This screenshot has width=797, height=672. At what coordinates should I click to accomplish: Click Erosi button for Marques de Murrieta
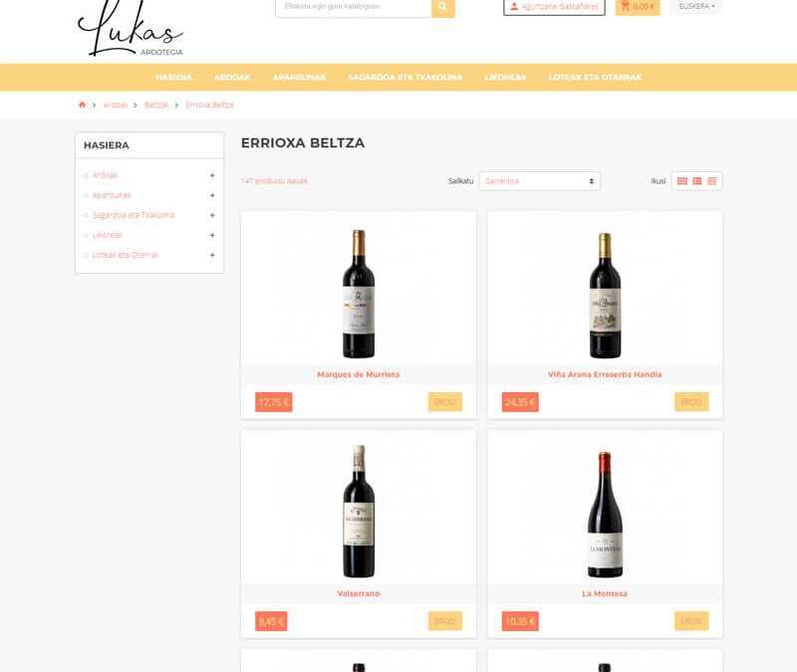(x=444, y=402)
